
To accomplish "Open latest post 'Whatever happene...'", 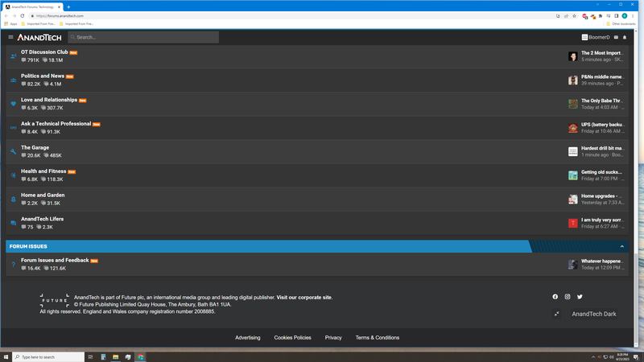I will (602, 261).
